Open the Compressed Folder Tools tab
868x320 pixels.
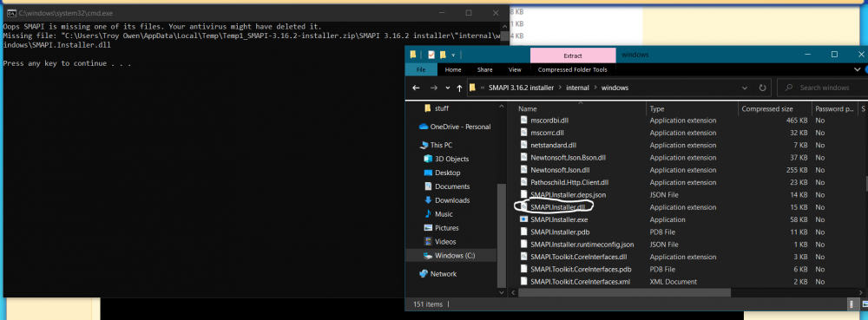coord(572,69)
